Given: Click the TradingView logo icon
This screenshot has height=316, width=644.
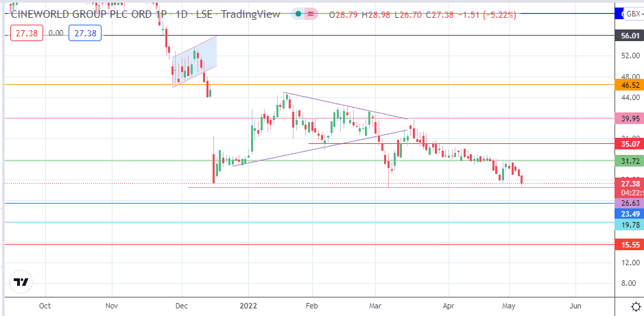Looking at the screenshot, I should (21, 282).
